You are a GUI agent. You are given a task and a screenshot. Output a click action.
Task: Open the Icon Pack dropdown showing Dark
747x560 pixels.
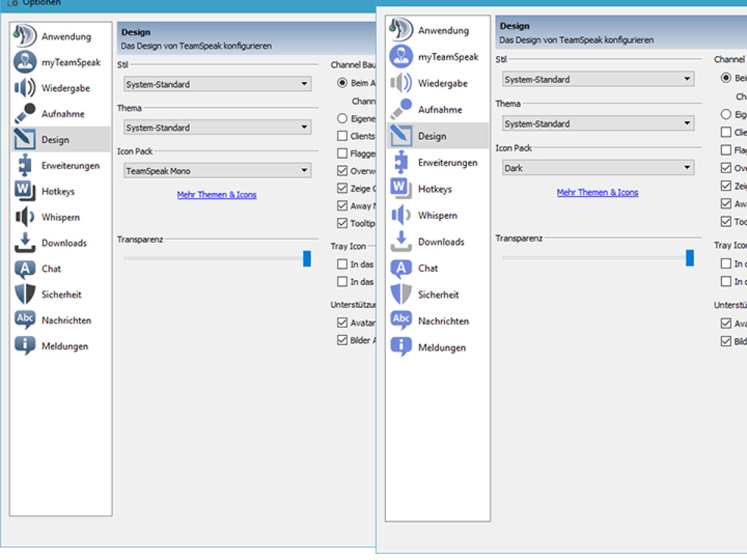coord(598,168)
